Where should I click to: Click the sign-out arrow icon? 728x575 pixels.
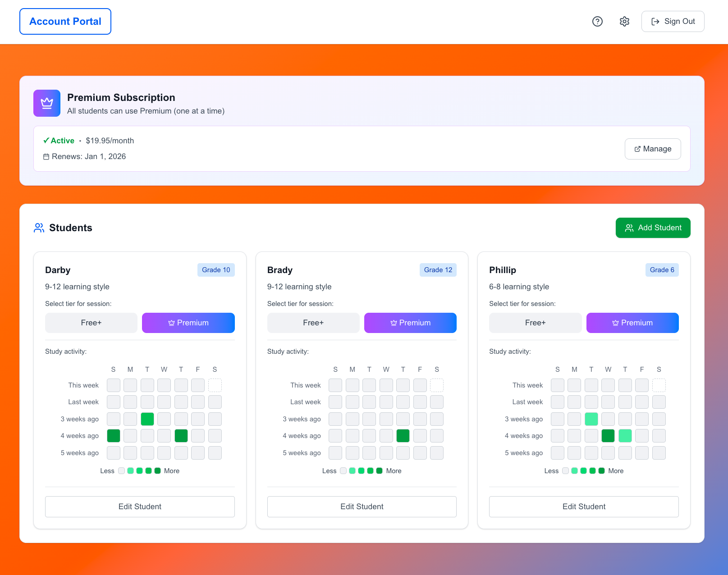[x=655, y=21]
